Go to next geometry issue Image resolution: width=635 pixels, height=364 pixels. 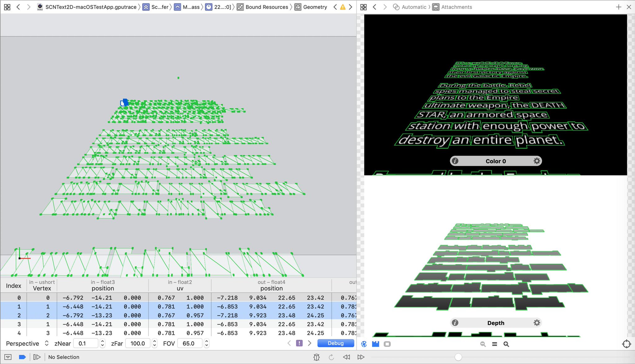point(309,343)
